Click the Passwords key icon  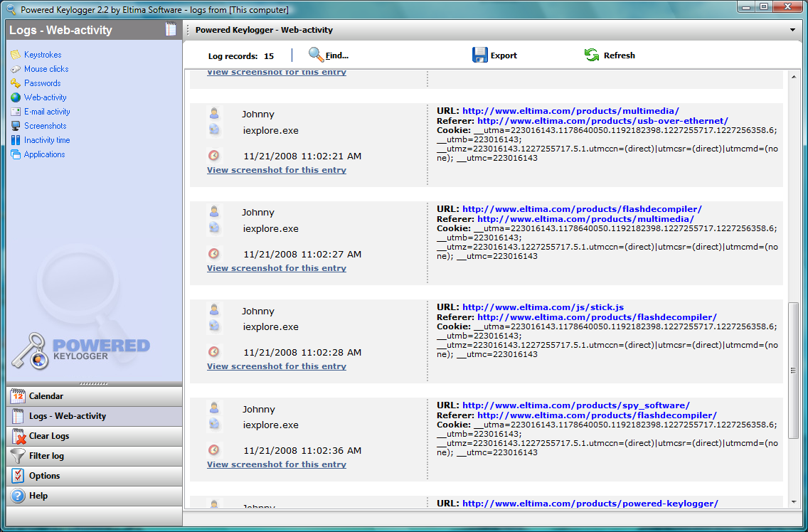tap(16, 83)
